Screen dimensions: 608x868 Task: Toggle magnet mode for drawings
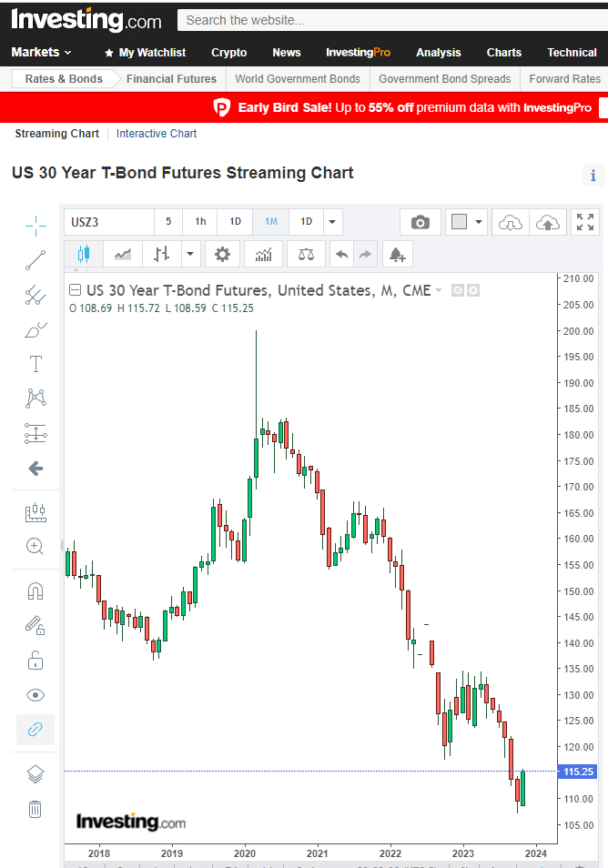(35, 591)
